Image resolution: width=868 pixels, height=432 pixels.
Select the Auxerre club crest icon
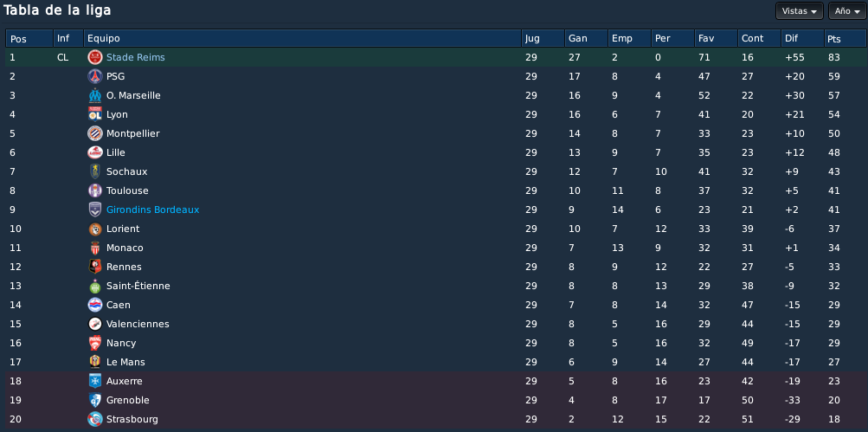pos(95,381)
